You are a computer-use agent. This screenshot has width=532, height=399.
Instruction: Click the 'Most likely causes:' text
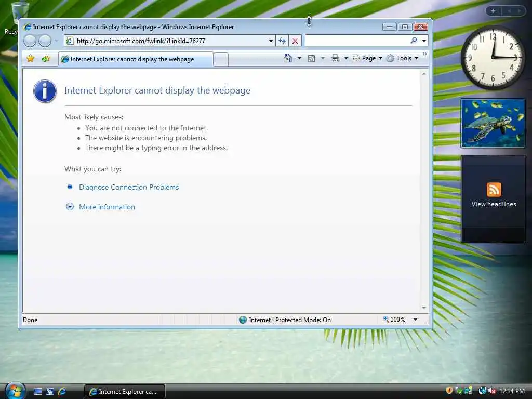[x=94, y=117]
